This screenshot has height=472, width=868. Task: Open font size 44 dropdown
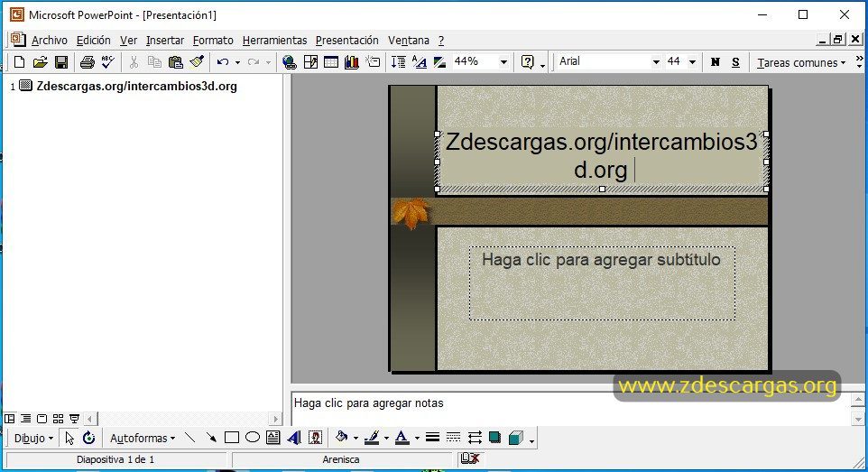point(692,62)
